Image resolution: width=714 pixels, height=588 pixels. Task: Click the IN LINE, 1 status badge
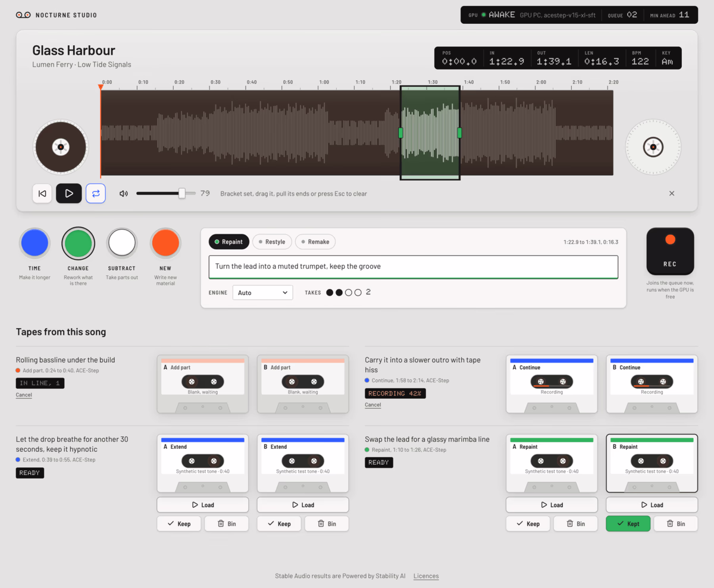[x=40, y=383]
